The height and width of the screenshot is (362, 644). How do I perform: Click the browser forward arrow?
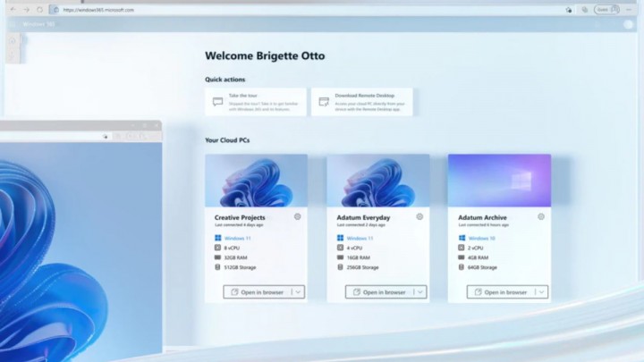(x=26, y=10)
